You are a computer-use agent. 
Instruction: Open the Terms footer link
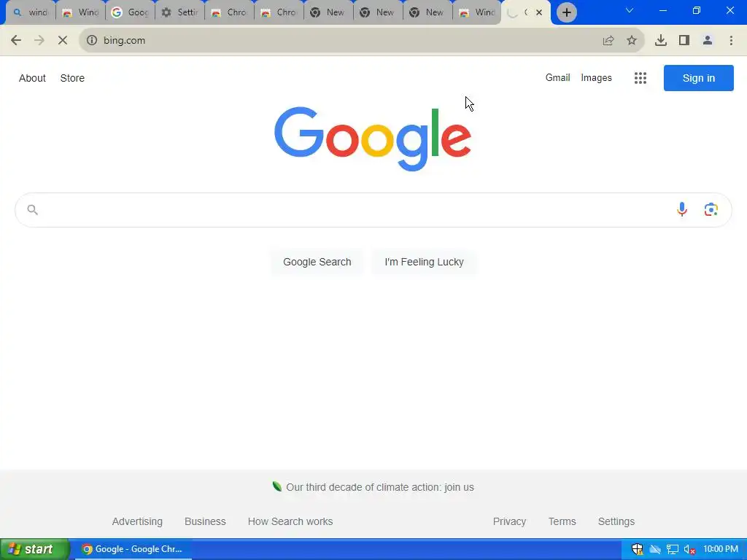562,521
